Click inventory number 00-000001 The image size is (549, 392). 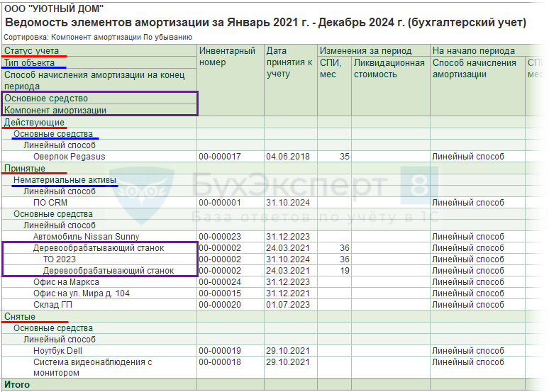(220, 203)
